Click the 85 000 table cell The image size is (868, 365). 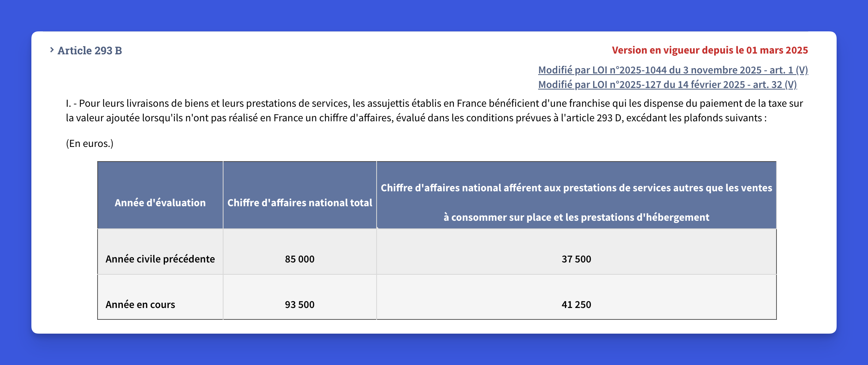coord(300,259)
